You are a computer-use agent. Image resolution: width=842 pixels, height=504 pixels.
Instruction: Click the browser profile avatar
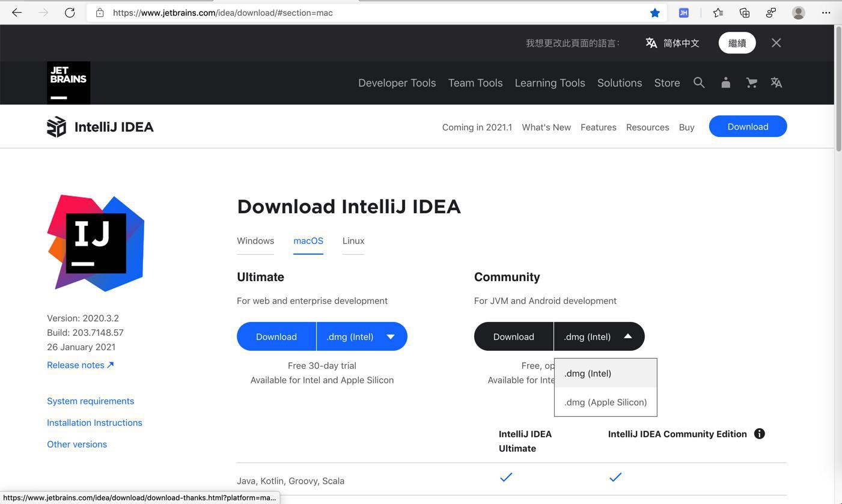[x=798, y=13]
